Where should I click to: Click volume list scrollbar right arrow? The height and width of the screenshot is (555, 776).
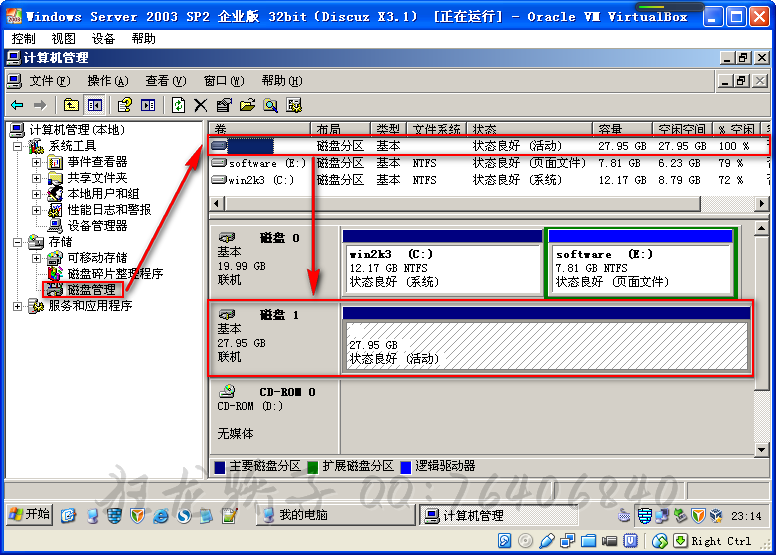pyautogui.click(x=762, y=203)
